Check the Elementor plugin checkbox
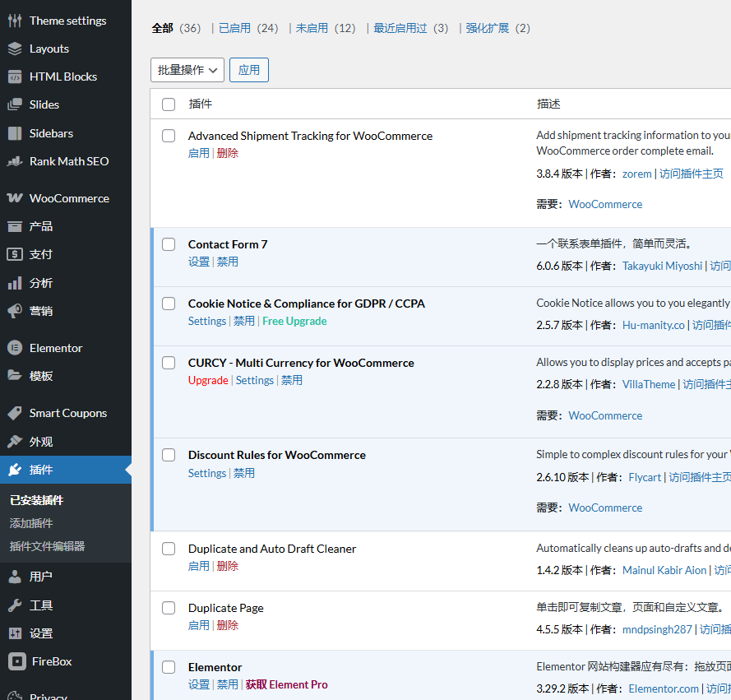Viewport: 731px width, 700px height. [x=169, y=667]
